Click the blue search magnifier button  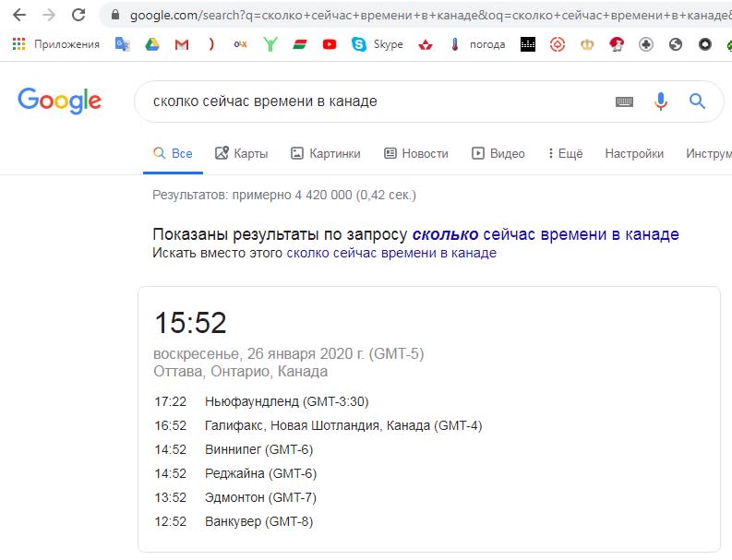[x=697, y=101]
